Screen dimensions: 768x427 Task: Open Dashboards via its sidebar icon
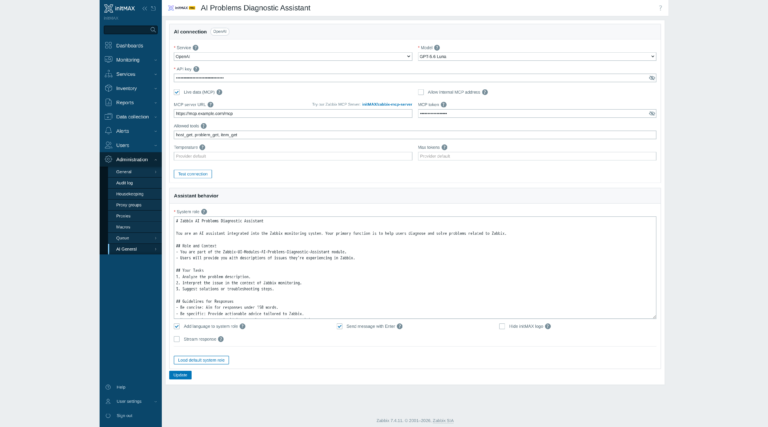108,46
